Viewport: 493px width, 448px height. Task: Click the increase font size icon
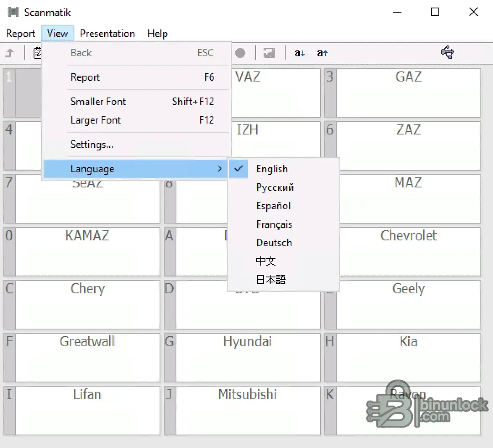322,53
